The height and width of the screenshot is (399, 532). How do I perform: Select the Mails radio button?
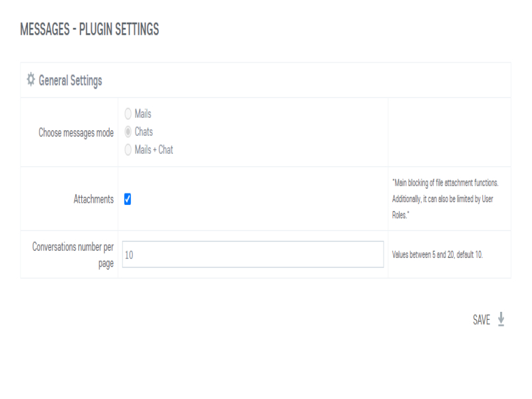(128, 114)
